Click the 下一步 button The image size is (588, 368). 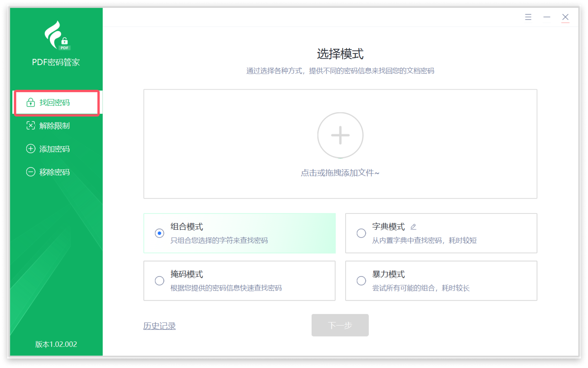click(340, 325)
